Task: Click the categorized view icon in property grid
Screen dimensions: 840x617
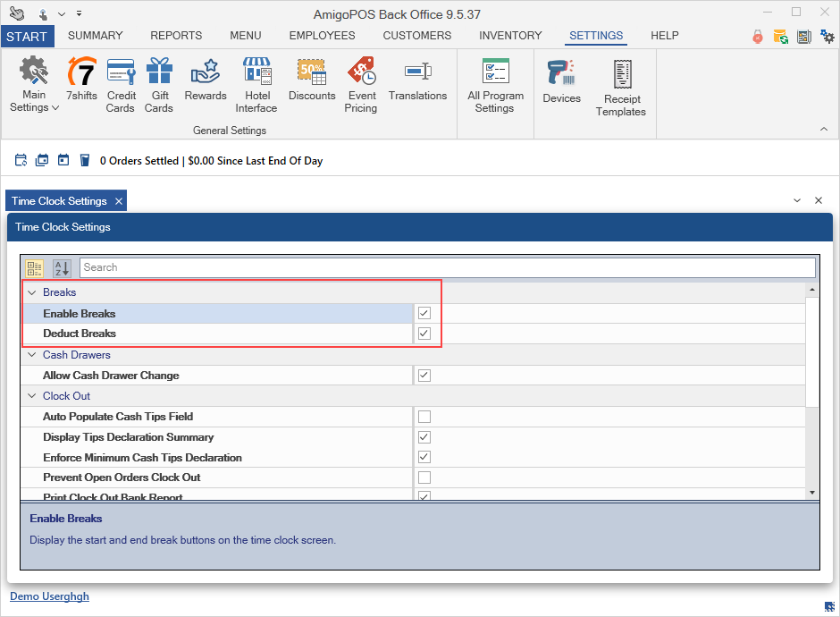Action: click(34, 267)
